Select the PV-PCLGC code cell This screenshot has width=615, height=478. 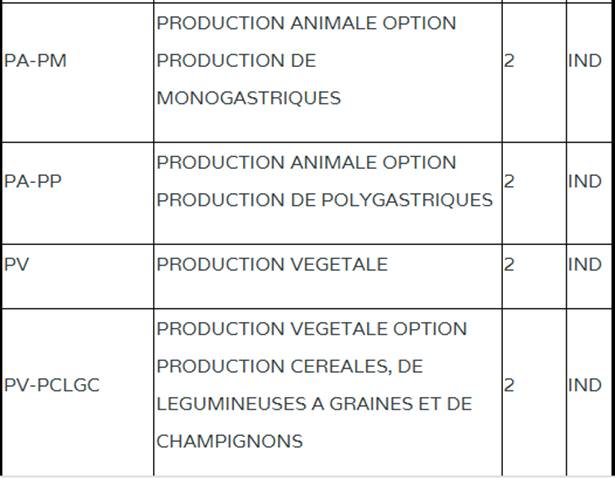click(x=52, y=385)
